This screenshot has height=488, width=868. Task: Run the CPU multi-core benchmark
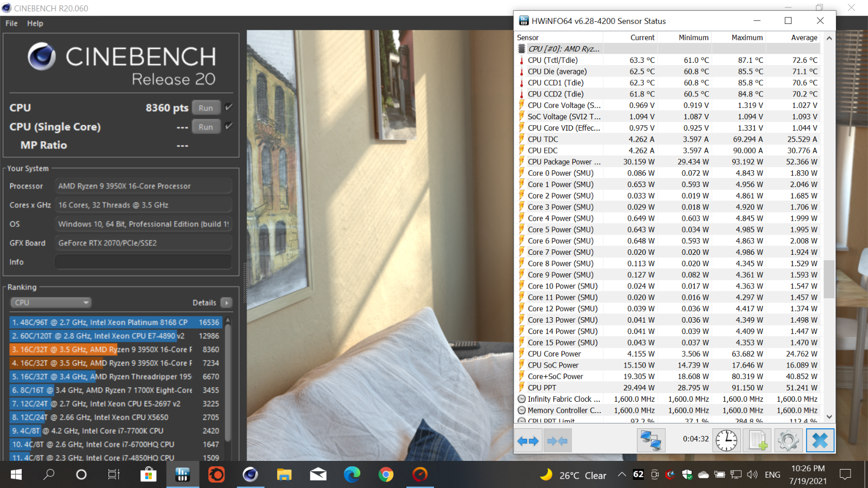(x=206, y=108)
